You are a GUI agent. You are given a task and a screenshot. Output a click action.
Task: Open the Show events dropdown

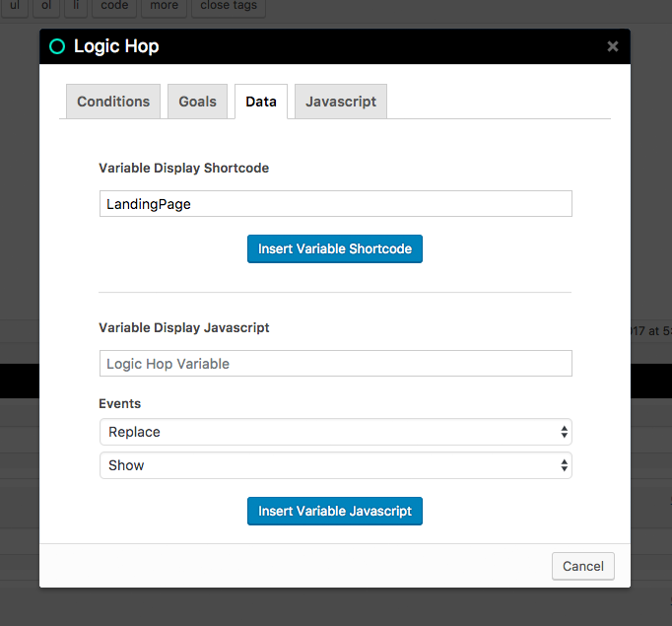coord(336,465)
